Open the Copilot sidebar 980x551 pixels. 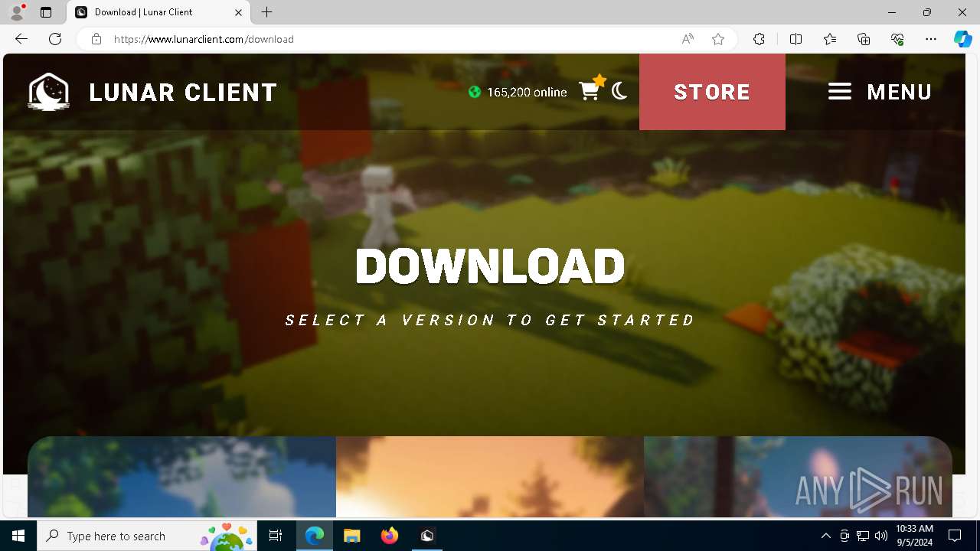click(x=962, y=39)
